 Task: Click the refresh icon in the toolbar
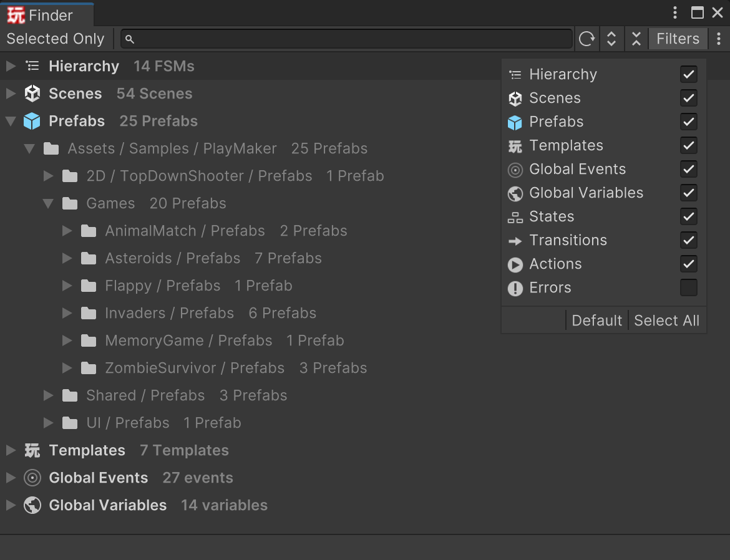(586, 39)
